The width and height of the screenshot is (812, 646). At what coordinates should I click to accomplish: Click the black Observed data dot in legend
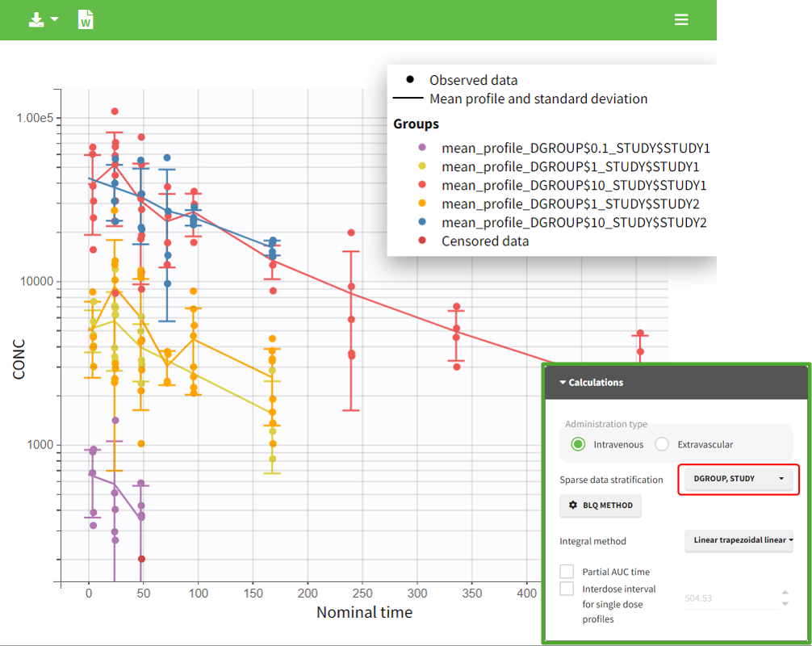pos(410,80)
